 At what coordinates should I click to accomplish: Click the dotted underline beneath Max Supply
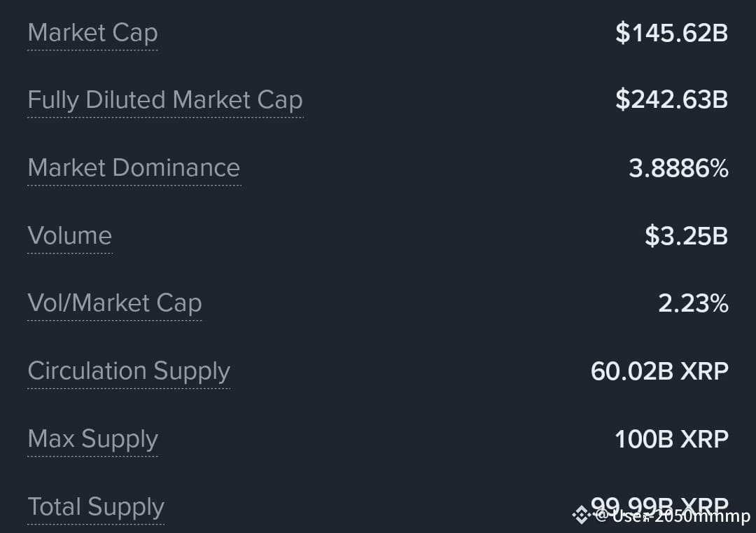click(x=92, y=456)
